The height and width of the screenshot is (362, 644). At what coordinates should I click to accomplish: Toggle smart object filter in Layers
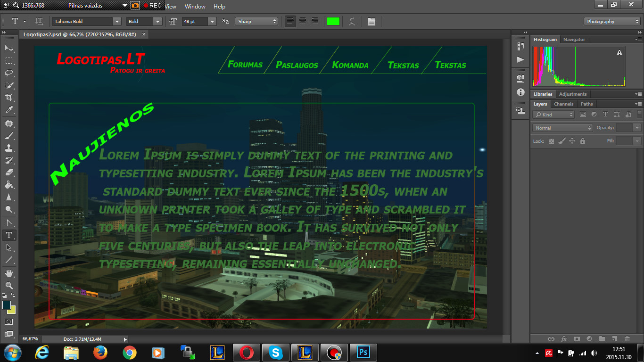[628, 115]
